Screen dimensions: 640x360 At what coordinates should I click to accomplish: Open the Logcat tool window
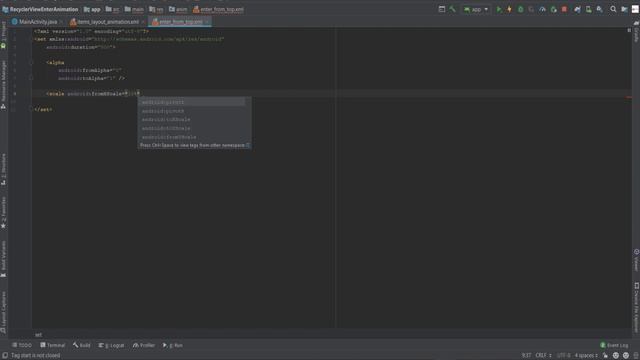pyautogui.click(x=111, y=345)
